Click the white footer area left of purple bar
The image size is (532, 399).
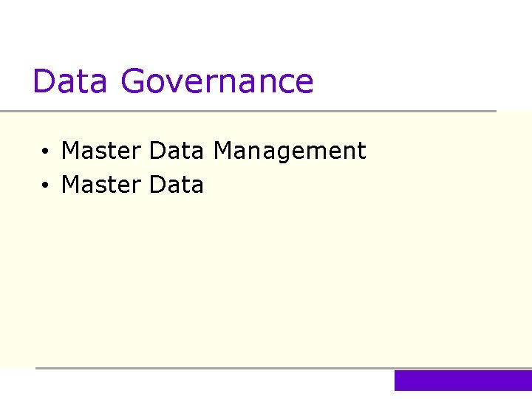tap(199, 383)
